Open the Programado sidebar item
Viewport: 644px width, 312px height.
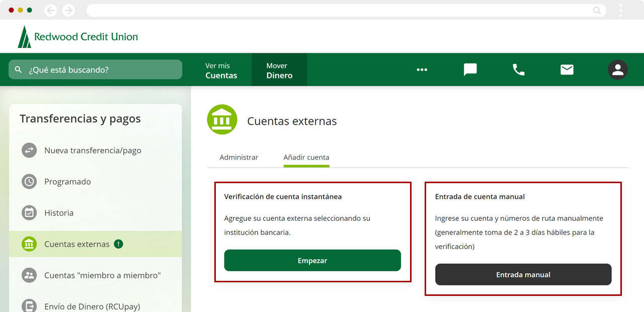(96, 182)
